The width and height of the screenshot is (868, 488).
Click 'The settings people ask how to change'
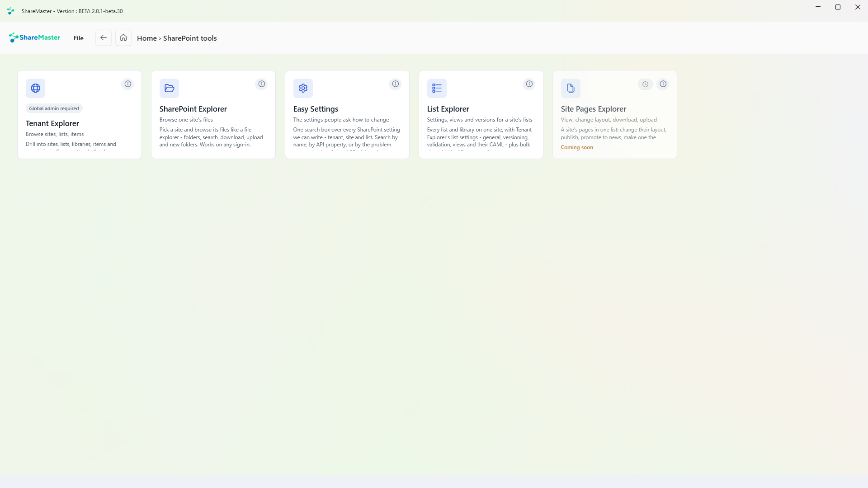coord(341,120)
